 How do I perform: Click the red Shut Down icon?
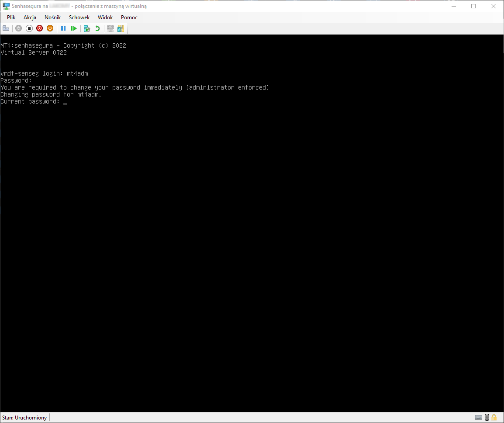39,28
